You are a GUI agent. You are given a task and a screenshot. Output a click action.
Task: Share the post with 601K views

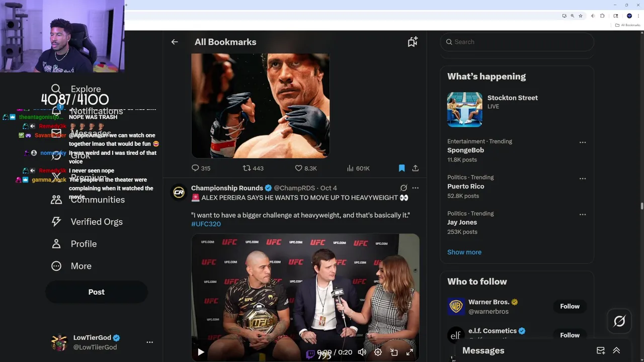click(x=415, y=168)
